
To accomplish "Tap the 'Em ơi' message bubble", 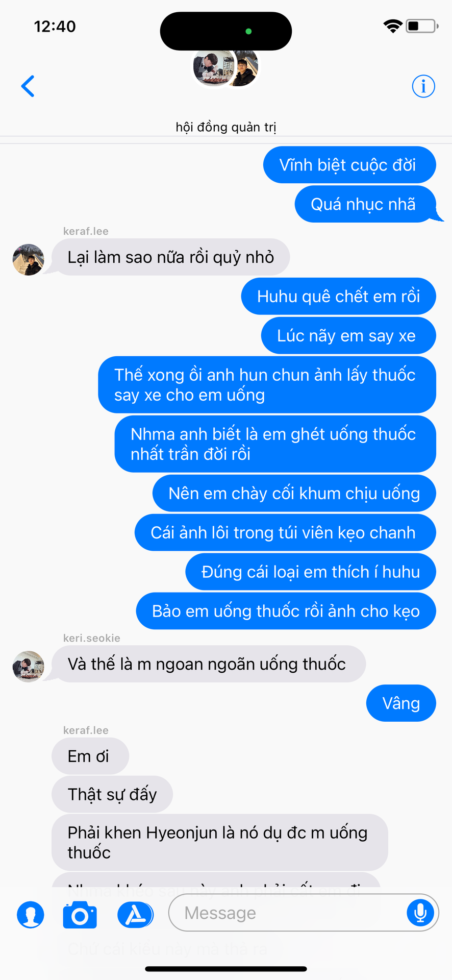I will (90, 756).
